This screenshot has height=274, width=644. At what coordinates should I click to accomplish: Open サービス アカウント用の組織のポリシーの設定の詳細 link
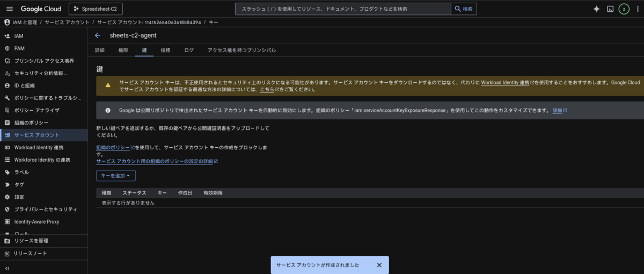pos(157,161)
